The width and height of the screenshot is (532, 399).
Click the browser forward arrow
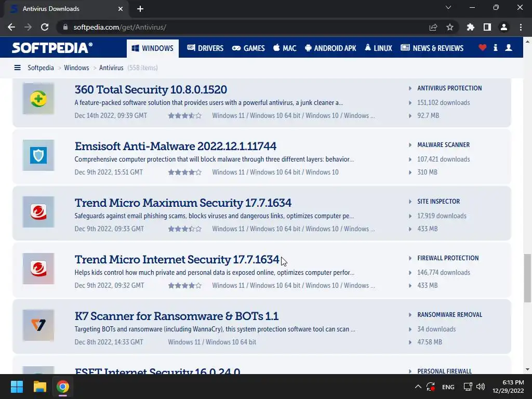(28, 27)
